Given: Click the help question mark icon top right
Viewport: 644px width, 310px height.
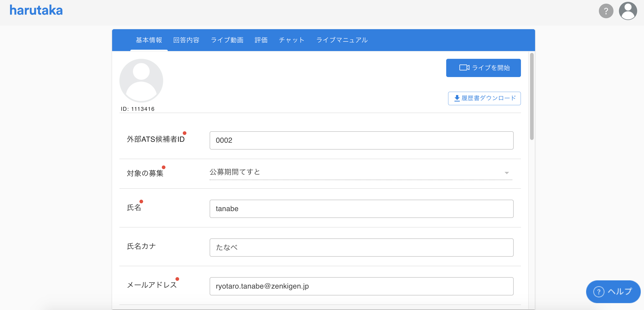Looking at the screenshot, I should (607, 11).
